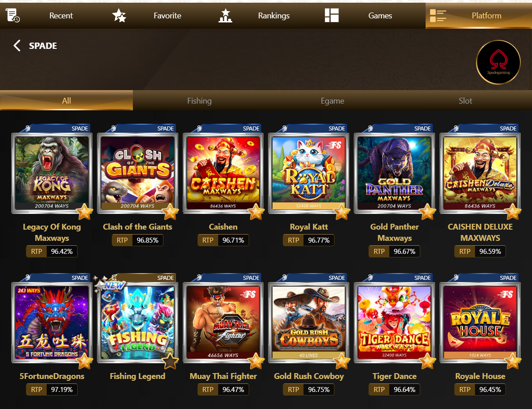The width and height of the screenshot is (532, 409).
Task: Open Gold Rush Cowboy title link
Action: tap(309, 376)
